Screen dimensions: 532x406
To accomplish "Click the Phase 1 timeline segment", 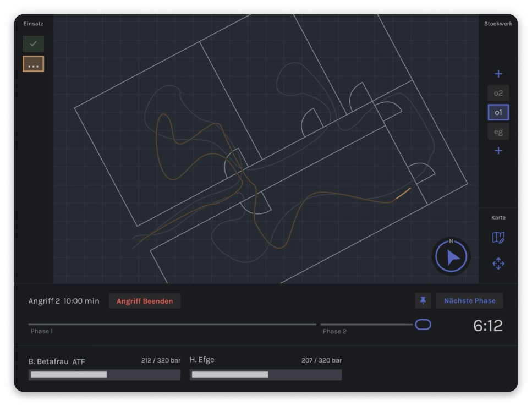I will coord(172,325).
